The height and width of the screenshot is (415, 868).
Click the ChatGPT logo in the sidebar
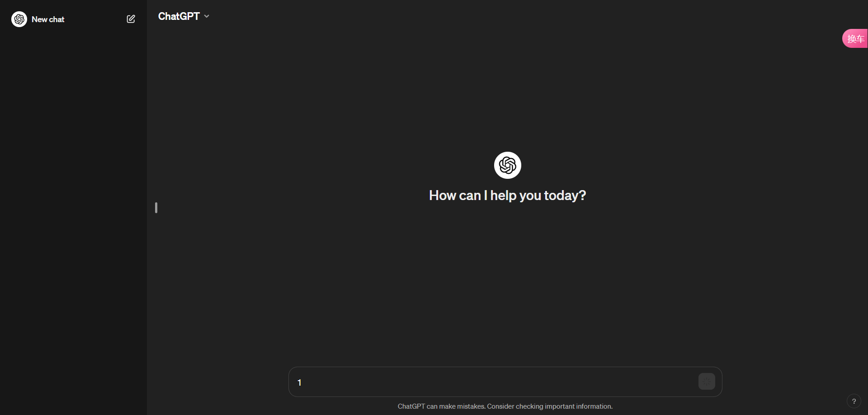coord(19,19)
